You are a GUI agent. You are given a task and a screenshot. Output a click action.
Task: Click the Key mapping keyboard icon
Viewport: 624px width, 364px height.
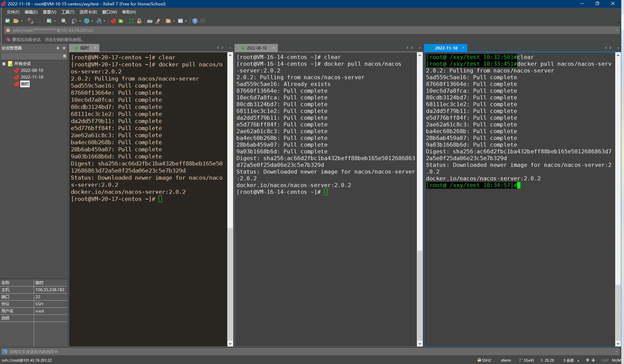(150, 21)
